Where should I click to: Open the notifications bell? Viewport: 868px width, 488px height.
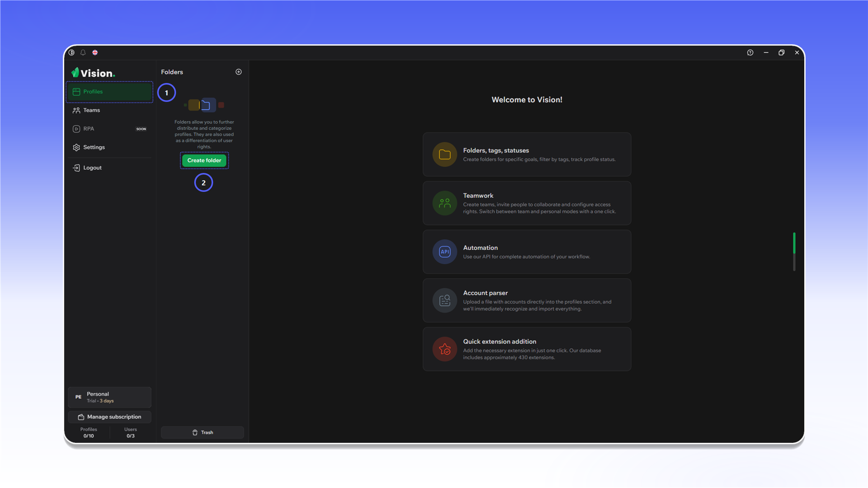click(x=83, y=52)
